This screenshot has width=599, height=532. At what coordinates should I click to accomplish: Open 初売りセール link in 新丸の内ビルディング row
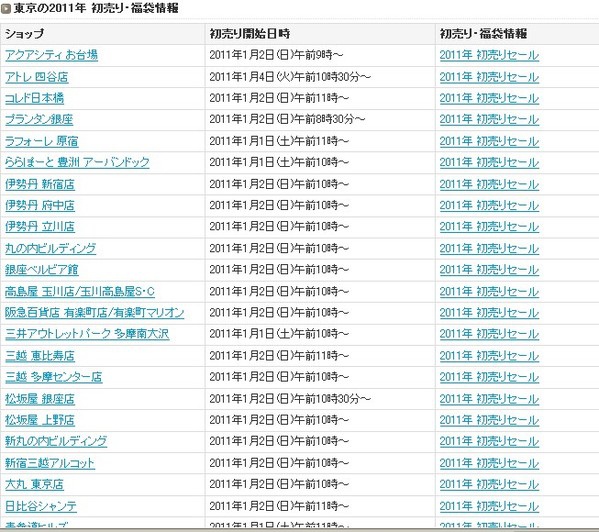coord(489,441)
